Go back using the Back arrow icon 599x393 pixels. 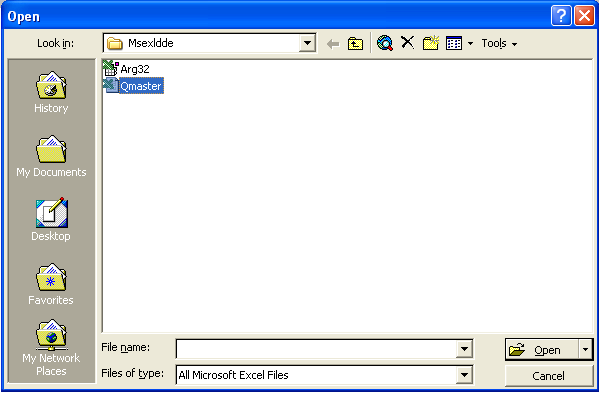(333, 44)
